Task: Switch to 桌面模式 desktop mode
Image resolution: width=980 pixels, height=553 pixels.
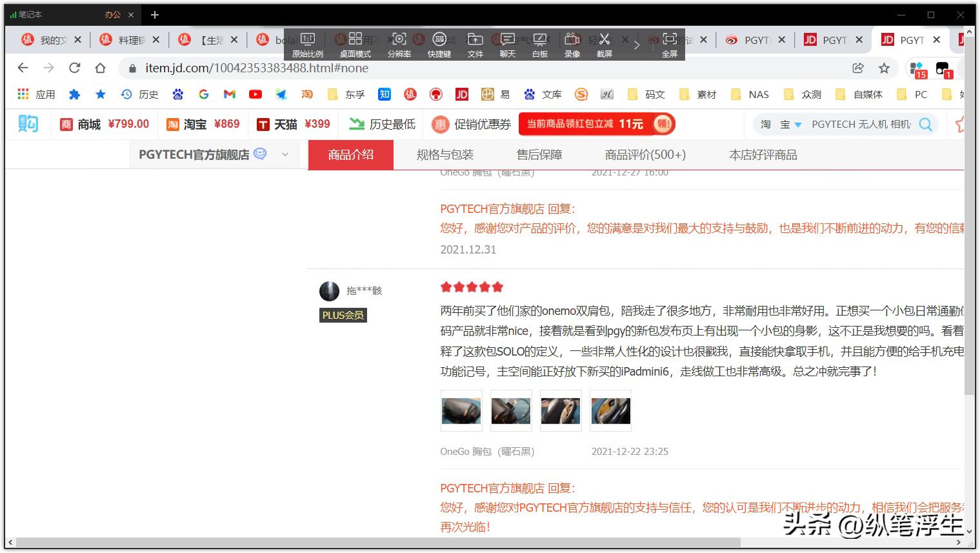Action: 355,45
